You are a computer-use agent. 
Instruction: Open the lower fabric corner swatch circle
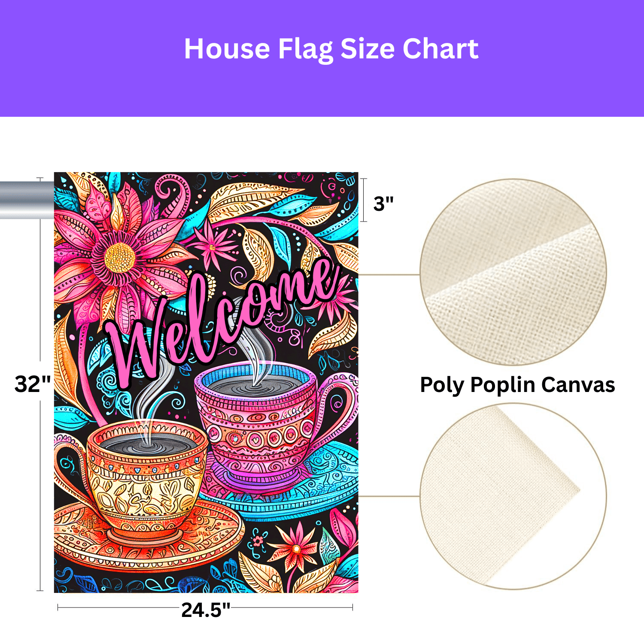513,496
